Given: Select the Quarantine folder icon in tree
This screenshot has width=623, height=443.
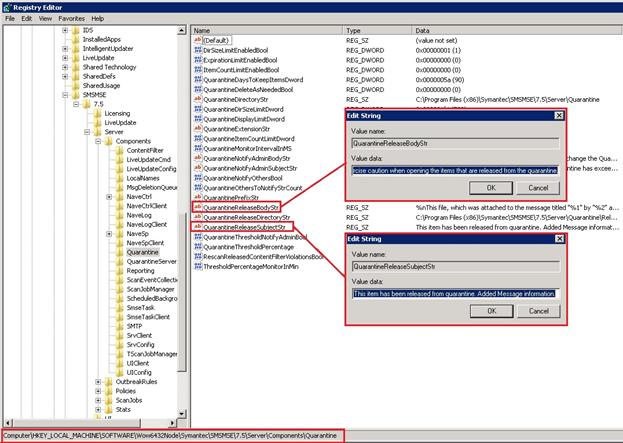Looking at the screenshot, I should 118,252.
